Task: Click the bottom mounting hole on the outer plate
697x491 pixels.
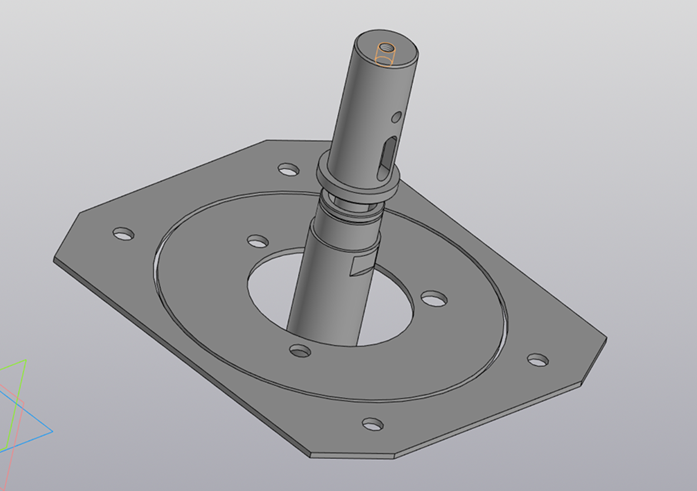Action: [x=372, y=424]
